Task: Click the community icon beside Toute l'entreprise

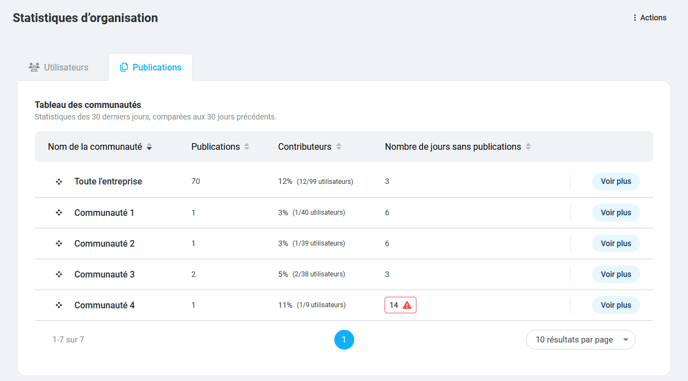Action: coord(59,182)
